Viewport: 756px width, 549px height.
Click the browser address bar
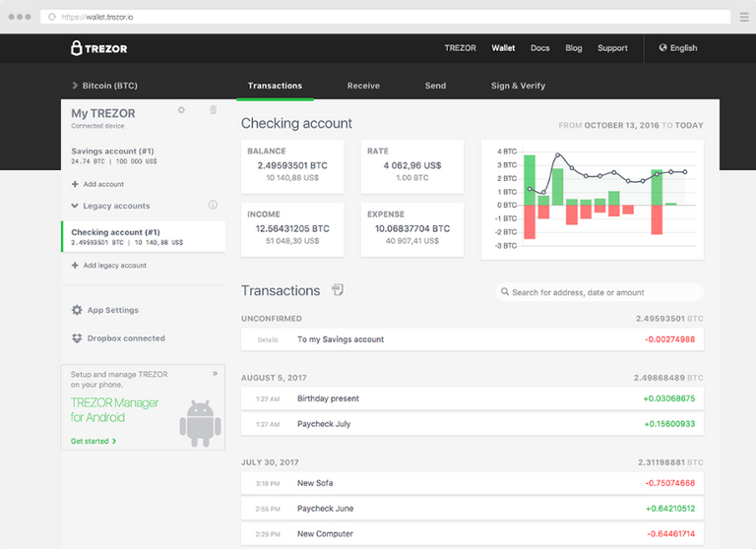pyautogui.click(x=385, y=17)
